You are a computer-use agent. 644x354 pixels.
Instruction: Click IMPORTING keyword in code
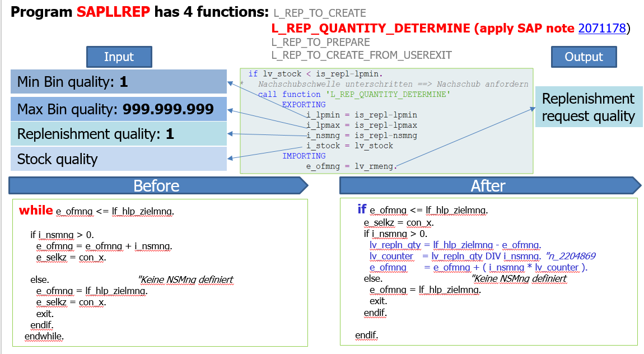click(304, 156)
